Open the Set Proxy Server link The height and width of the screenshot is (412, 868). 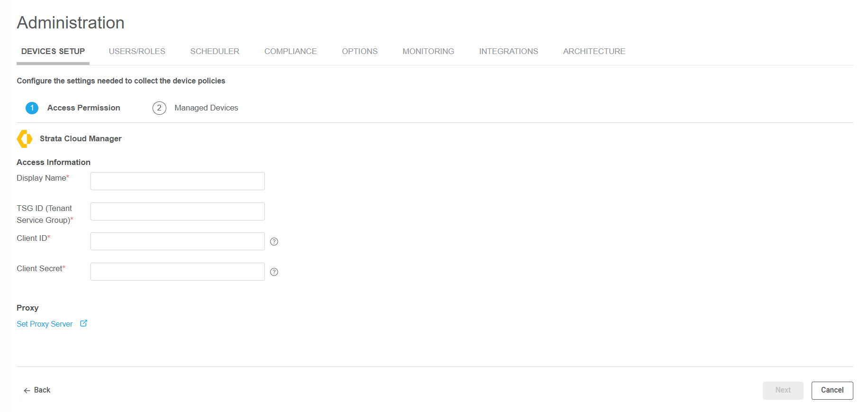pos(45,324)
